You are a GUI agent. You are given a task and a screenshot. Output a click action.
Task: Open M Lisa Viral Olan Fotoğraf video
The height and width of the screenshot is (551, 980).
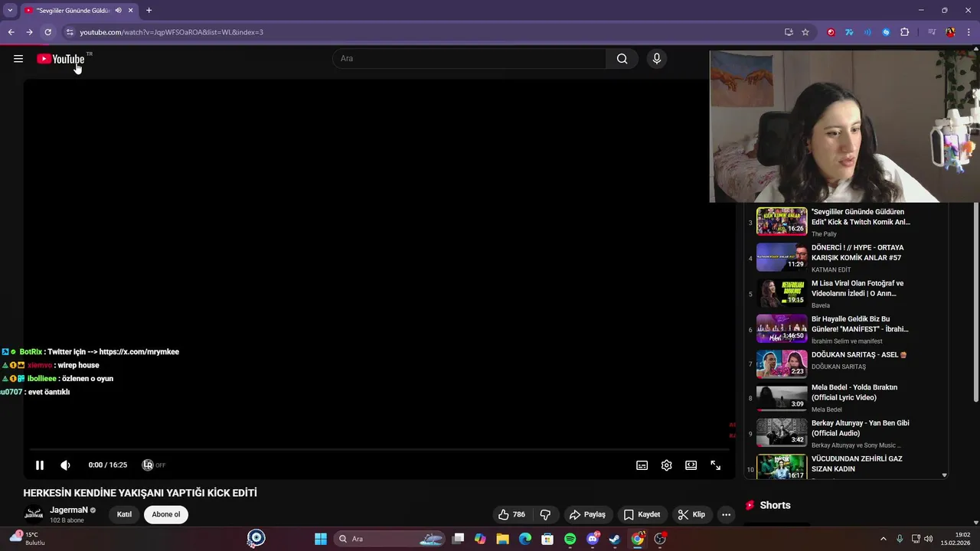(x=857, y=289)
